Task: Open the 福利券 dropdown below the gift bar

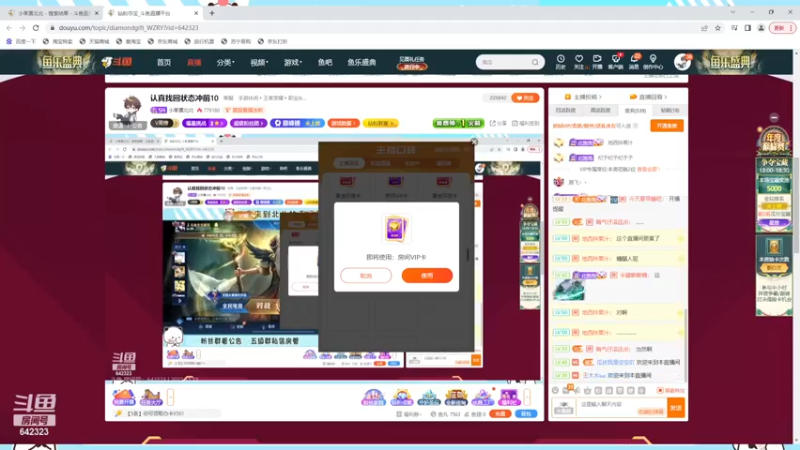Action: pyautogui.click(x=410, y=414)
